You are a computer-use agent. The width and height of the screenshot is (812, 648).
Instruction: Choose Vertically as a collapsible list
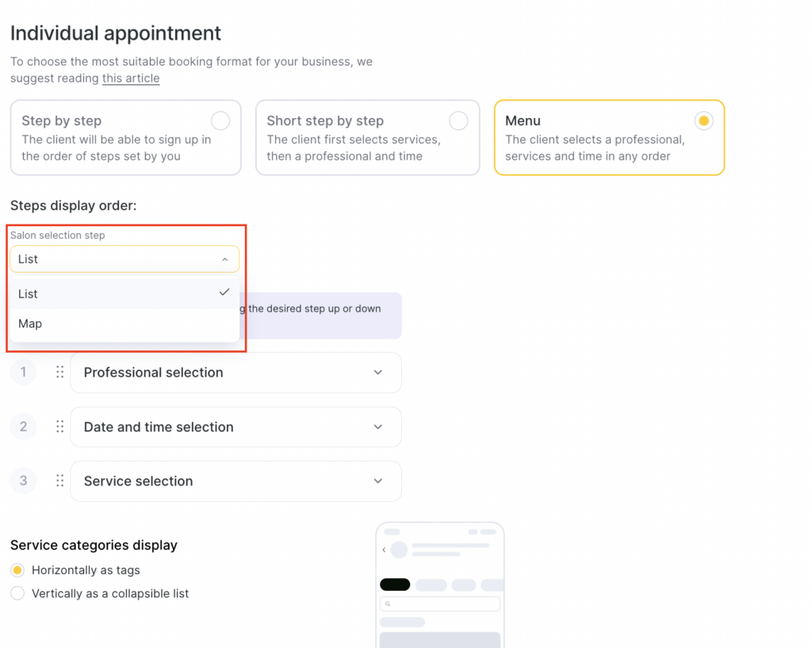click(17, 593)
